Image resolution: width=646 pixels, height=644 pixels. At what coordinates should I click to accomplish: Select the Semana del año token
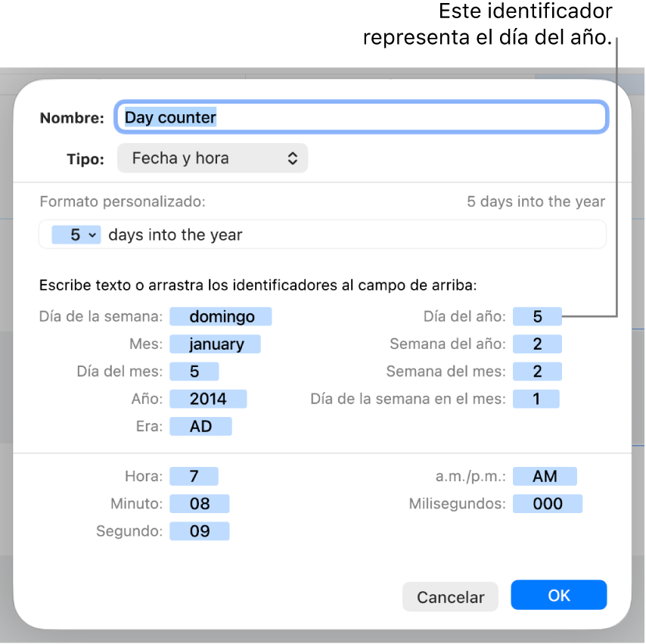(x=537, y=344)
